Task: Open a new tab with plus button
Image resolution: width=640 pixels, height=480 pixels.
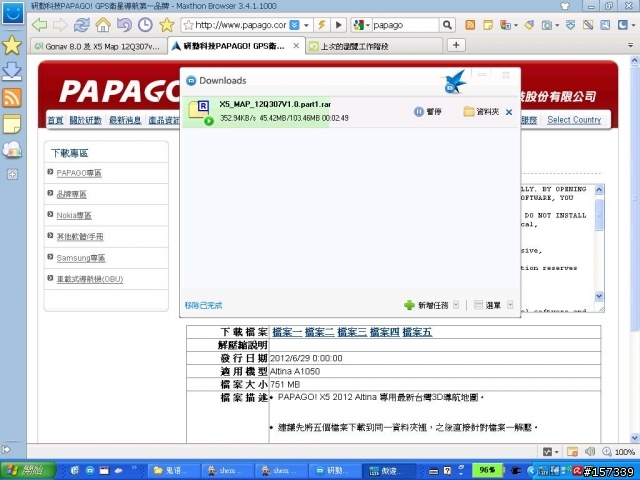Action: [x=456, y=45]
